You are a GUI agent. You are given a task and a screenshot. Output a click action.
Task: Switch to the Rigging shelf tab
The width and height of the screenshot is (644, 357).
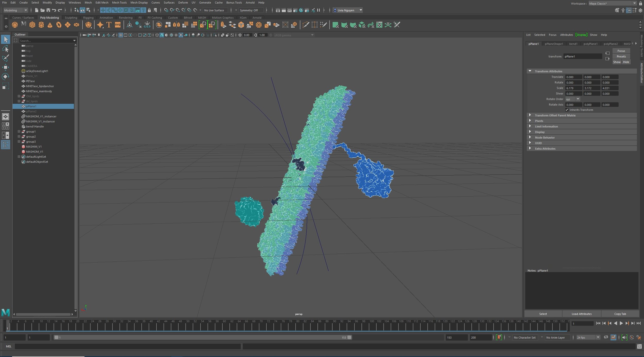tap(88, 18)
